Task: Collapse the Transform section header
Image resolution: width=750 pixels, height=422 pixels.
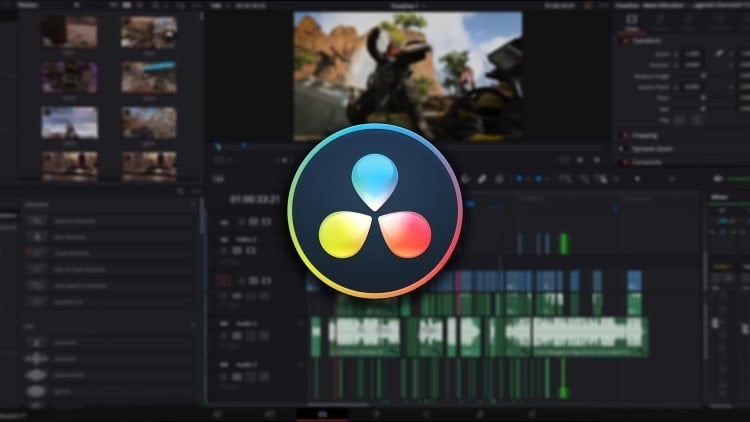Action: (x=650, y=40)
